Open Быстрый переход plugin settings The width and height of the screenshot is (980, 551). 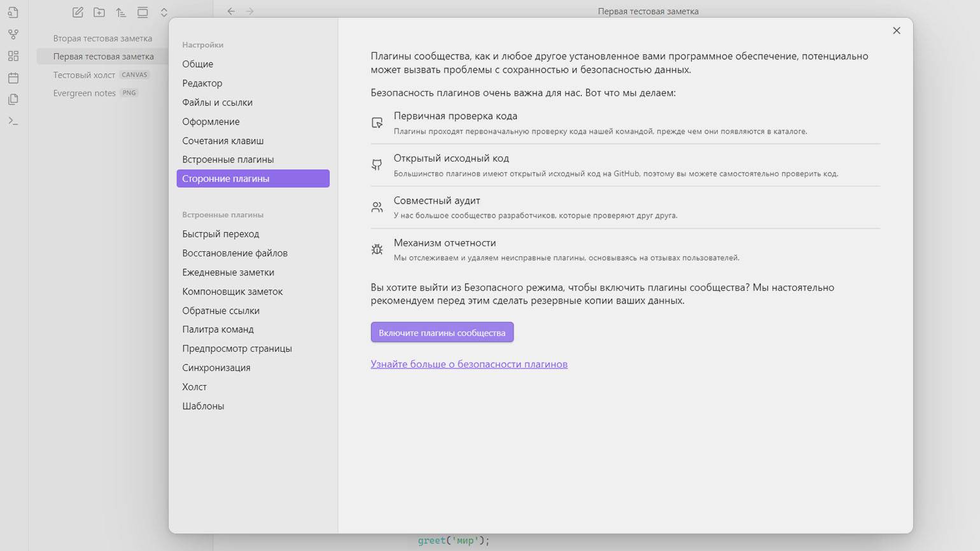pos(253,234)
